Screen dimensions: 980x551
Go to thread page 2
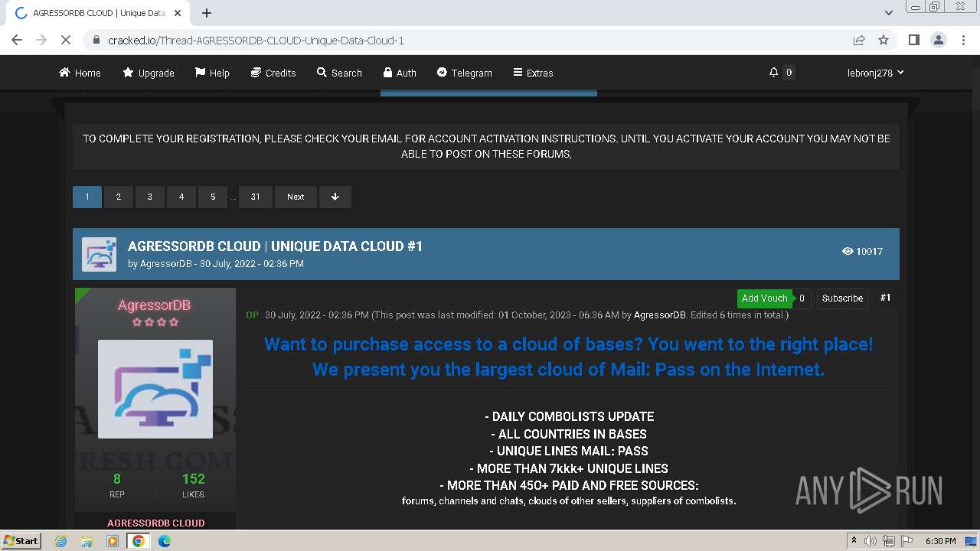pos(119,197)
